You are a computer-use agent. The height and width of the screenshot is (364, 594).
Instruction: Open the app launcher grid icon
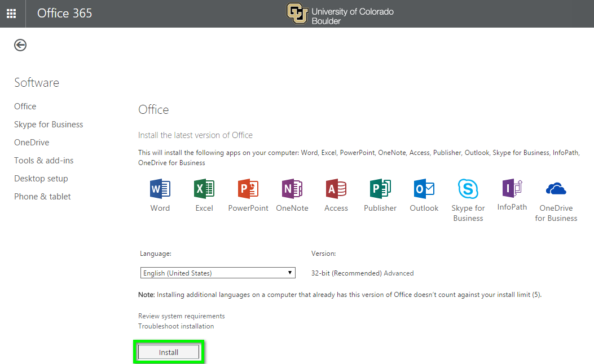click(x=11, y=14)
